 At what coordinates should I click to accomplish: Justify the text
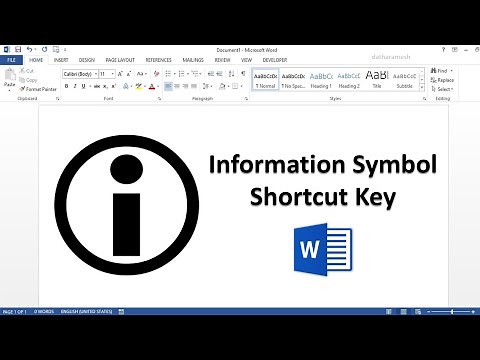click(194, 86)
